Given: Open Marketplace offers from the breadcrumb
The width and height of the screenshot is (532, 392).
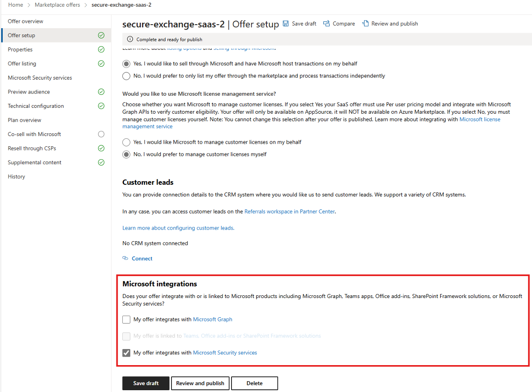Looking at the screenshot, I should (x=57, y=4).
